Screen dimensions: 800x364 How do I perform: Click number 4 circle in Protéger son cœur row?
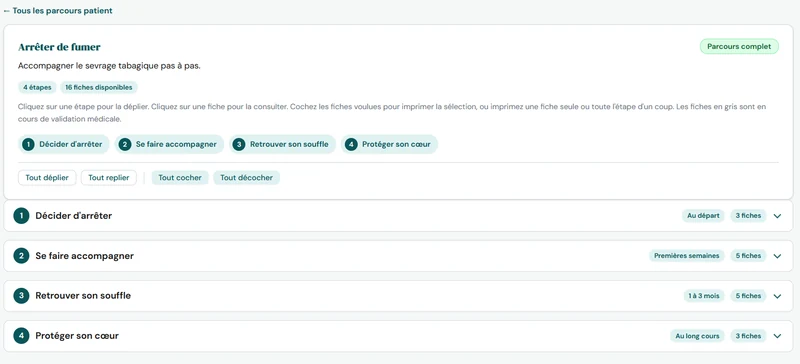click(x=21, y=336)
